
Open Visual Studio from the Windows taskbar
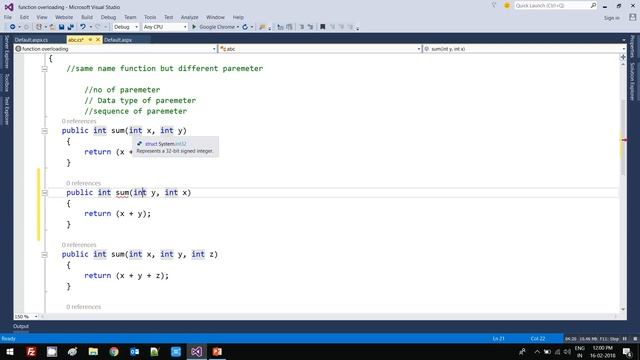(x=196, y=351)
